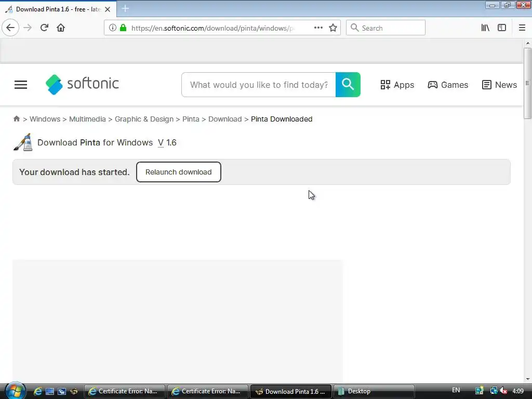Open Softonic site hamburger menu

(x=21, y=85)
